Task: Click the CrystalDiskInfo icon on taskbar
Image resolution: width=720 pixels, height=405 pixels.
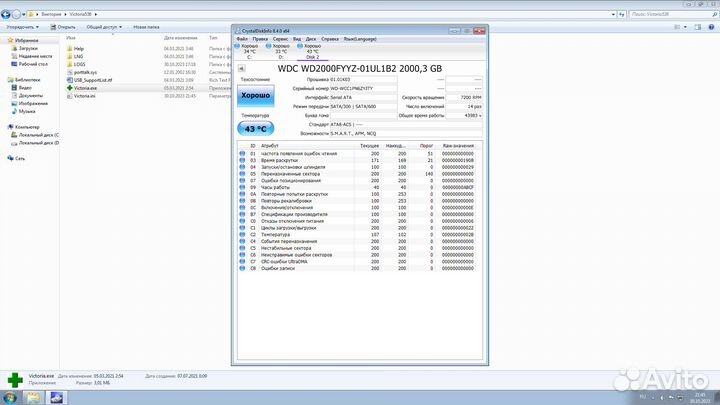Action: click(57, 398)
